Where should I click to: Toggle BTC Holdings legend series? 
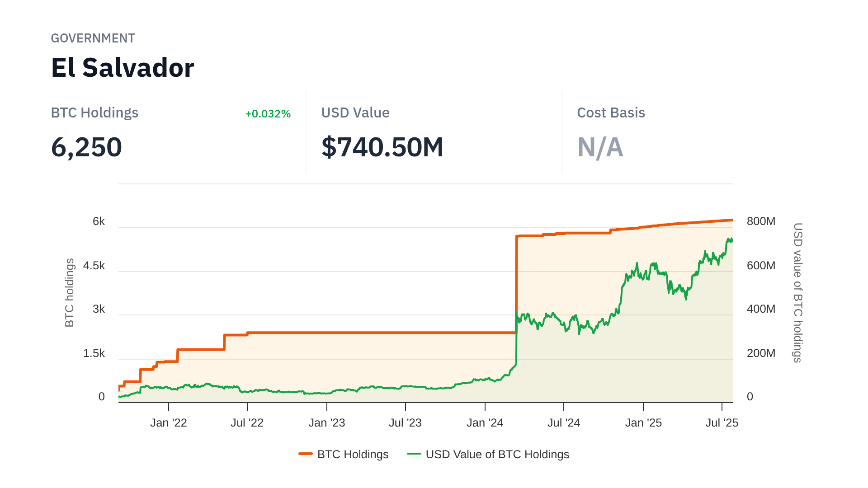coord(353,454)
